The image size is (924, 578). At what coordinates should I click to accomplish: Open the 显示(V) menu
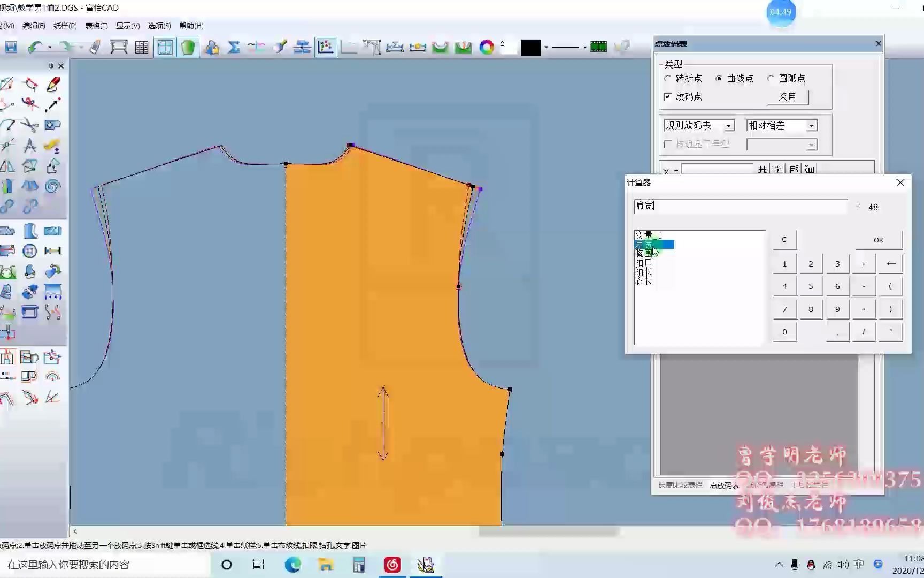click(x=127, y=25)
